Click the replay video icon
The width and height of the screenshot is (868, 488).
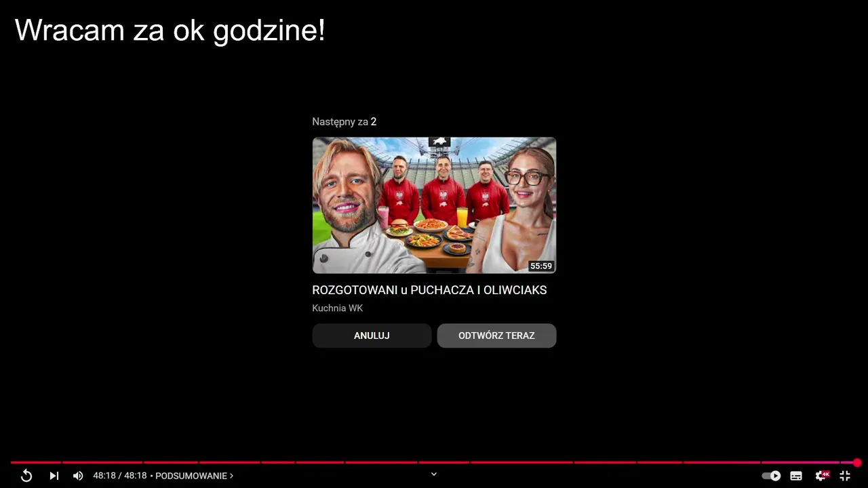[26, 476]
